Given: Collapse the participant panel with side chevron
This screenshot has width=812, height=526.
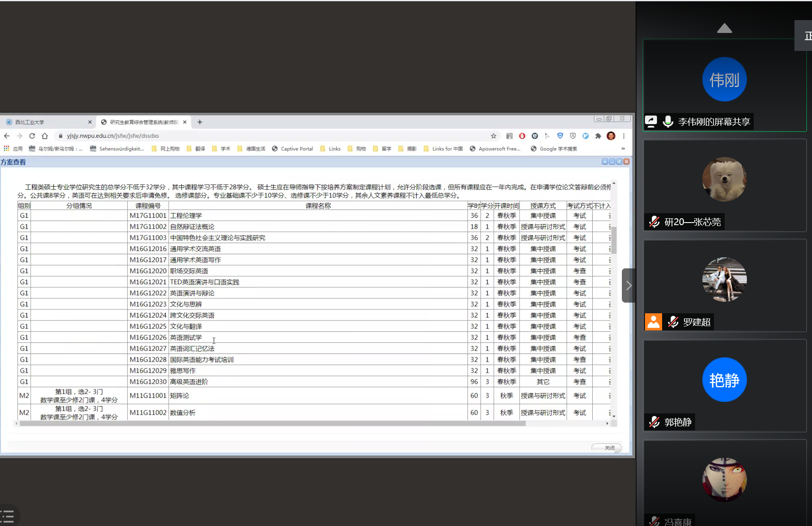Looking at the screenshot, I should click(628, 285).
